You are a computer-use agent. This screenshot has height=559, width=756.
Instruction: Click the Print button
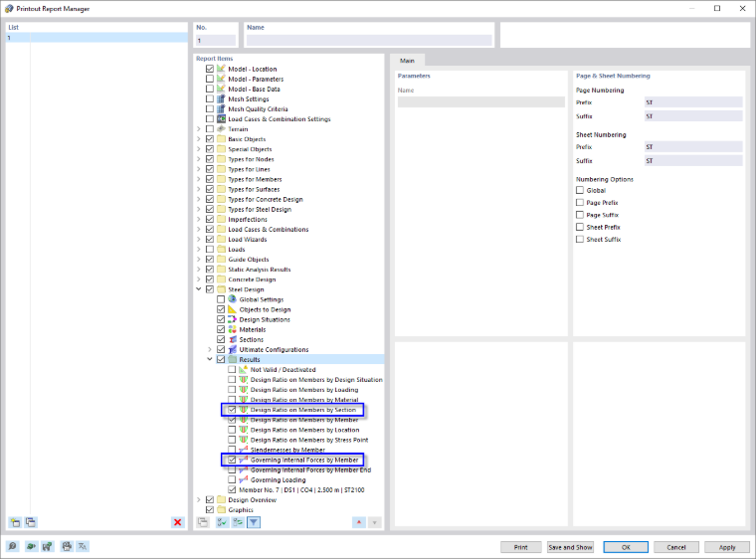point(520,547)
